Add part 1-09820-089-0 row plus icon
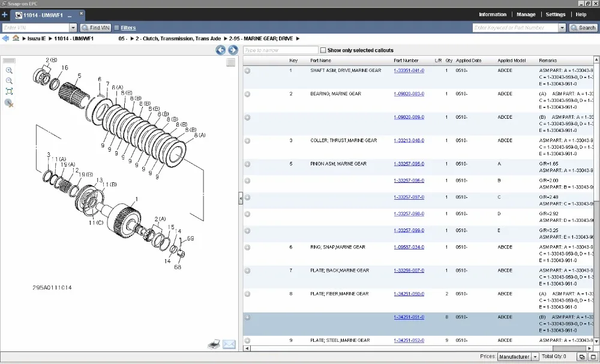The image size is (600, 364). click(x=248, y=118)
